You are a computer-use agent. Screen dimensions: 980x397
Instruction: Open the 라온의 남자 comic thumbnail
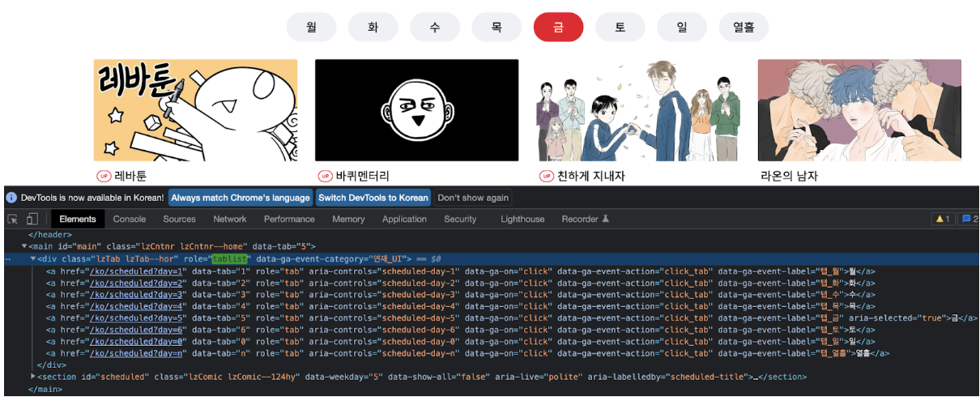coord(859,110)
